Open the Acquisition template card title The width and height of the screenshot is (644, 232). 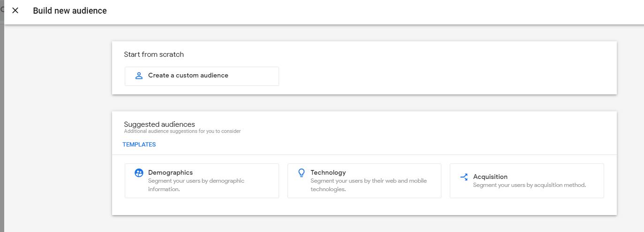click(x=490, y=177)
